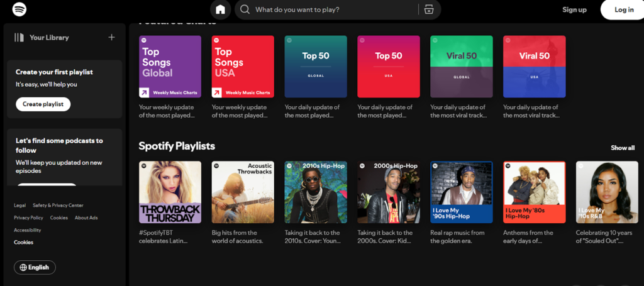Click the Spotify Playlists section heading
Screen dimensions: 644x286
[x=177, y=146]
